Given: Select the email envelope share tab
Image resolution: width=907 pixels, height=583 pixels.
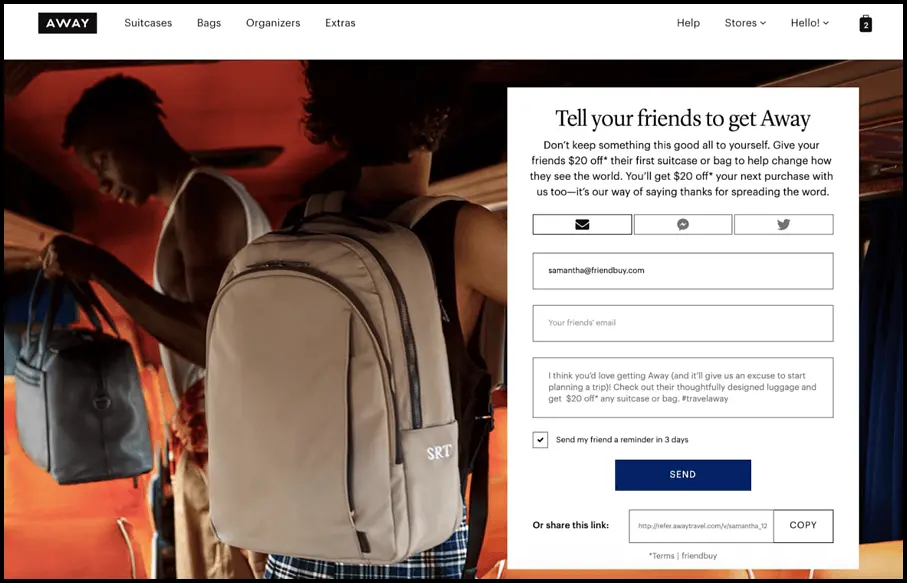Looking at the screenshot, I should [582, 224].
